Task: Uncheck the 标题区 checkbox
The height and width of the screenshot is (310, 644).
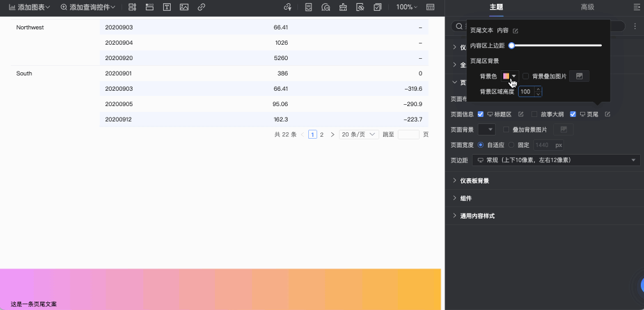Action: coord(480,114)
